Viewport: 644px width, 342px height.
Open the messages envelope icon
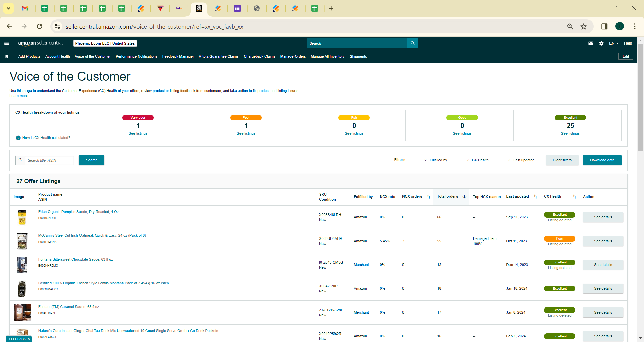[x=591, y=43]
